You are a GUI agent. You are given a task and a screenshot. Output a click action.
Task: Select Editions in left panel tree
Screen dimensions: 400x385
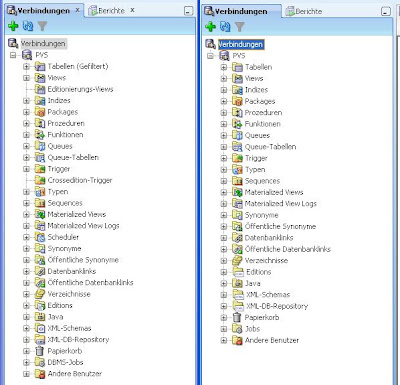click(60, 305)
